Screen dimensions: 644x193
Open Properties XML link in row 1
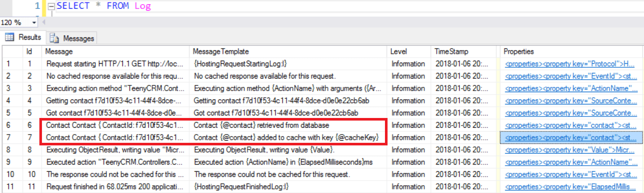click(571, 64)
